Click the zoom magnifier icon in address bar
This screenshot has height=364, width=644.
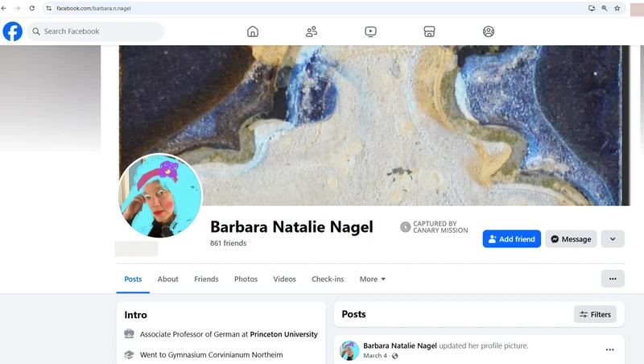point(605,8)
